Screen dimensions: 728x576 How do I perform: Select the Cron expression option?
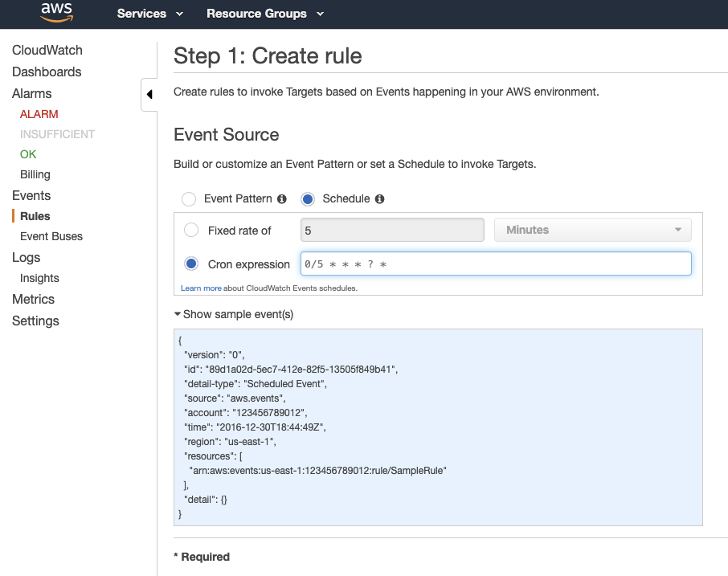(190, 263)
